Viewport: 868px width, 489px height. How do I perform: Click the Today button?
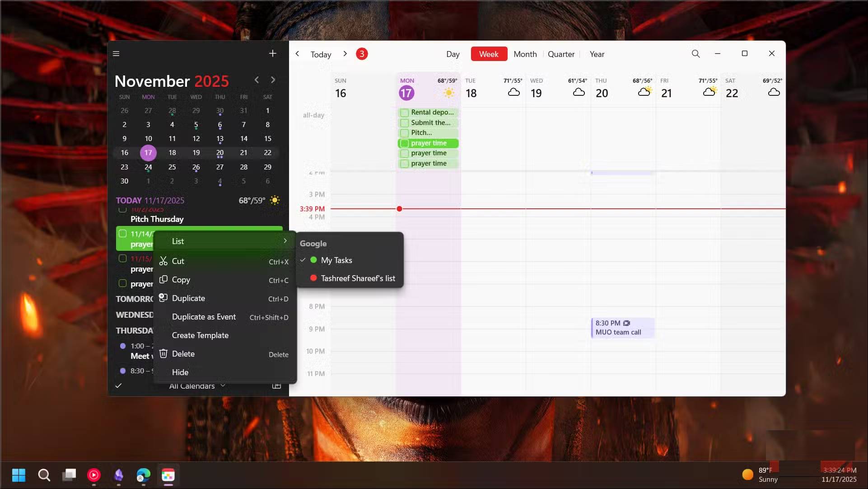321,54
